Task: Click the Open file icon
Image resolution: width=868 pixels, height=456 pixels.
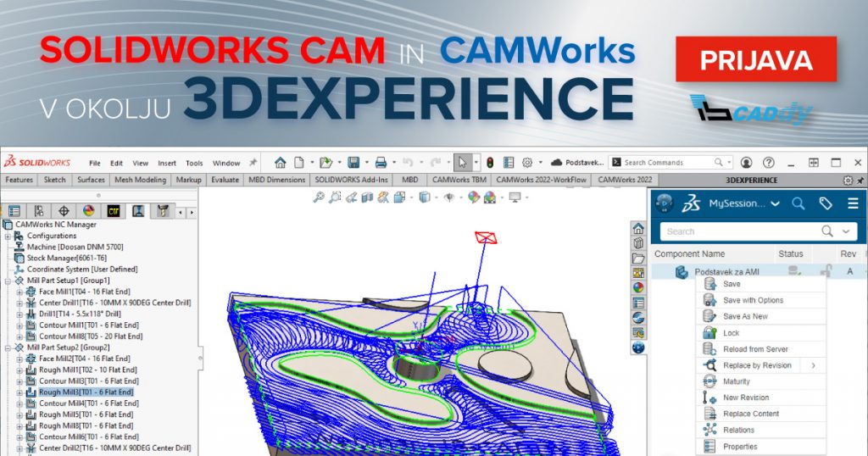Action: pos(326,163)
